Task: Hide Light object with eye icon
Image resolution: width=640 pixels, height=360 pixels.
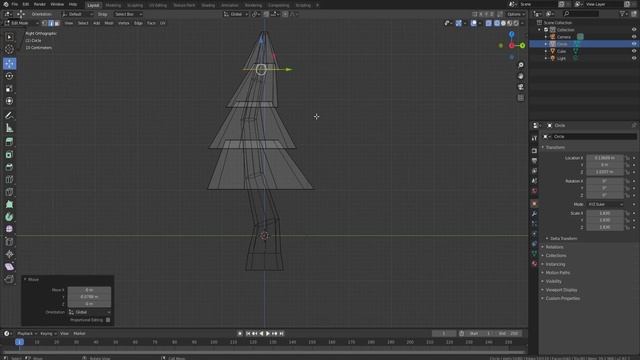Action: 634,58
